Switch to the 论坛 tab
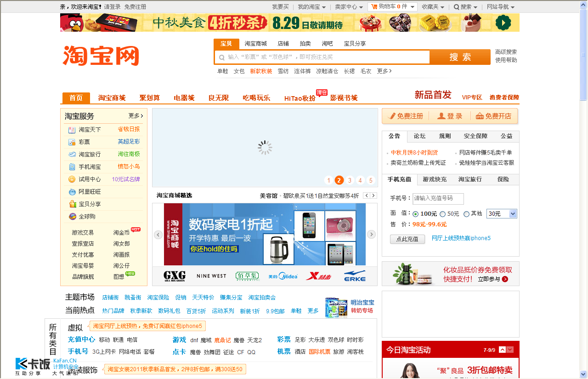Screen dimensions: 588x379 pos(419,136)
